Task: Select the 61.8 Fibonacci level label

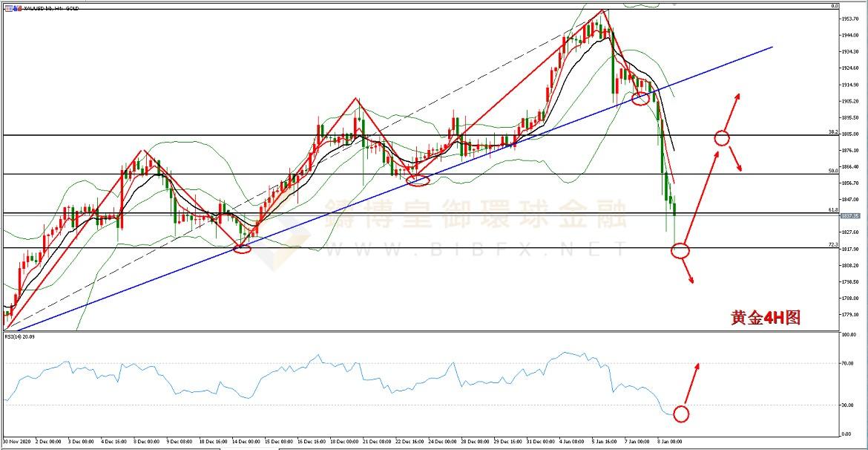Action: coord(832,210)
